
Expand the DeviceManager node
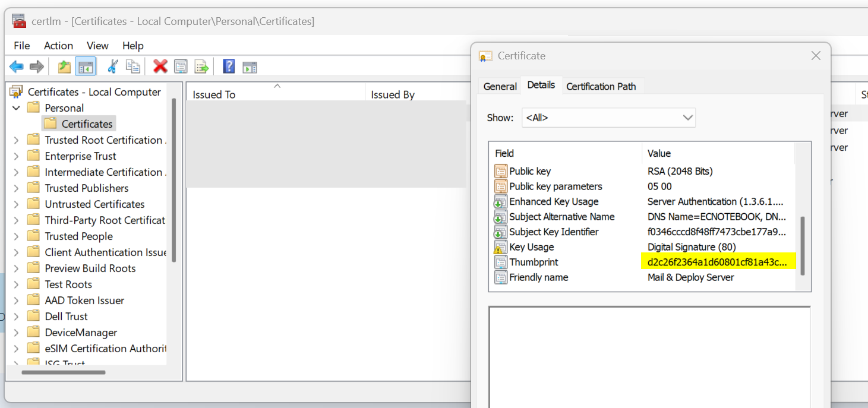point(16,333)
